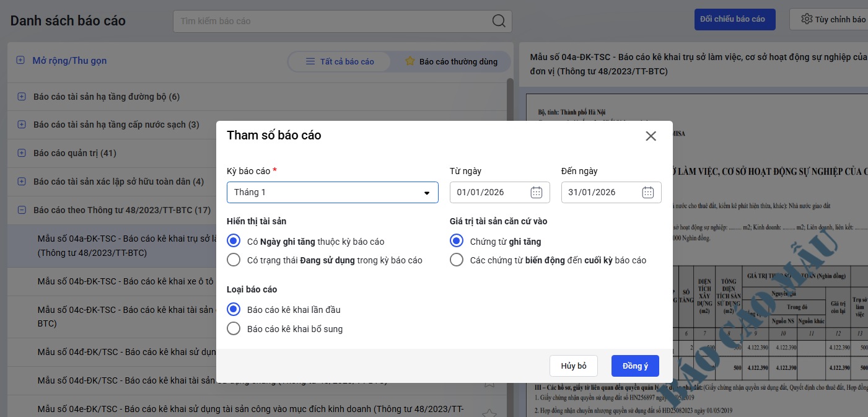
Task: Click the 'Tìm kiếm báo cáo' search field
Action: point(331,21)
